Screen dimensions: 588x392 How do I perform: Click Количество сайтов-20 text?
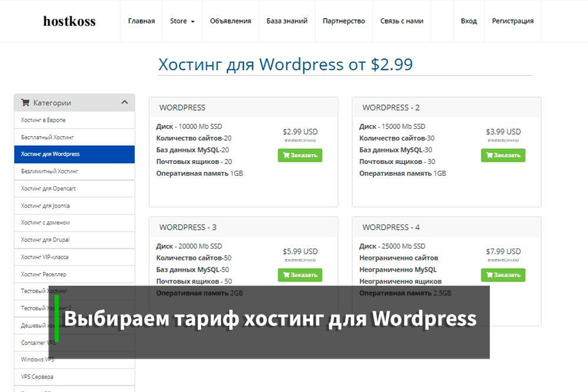194,138
